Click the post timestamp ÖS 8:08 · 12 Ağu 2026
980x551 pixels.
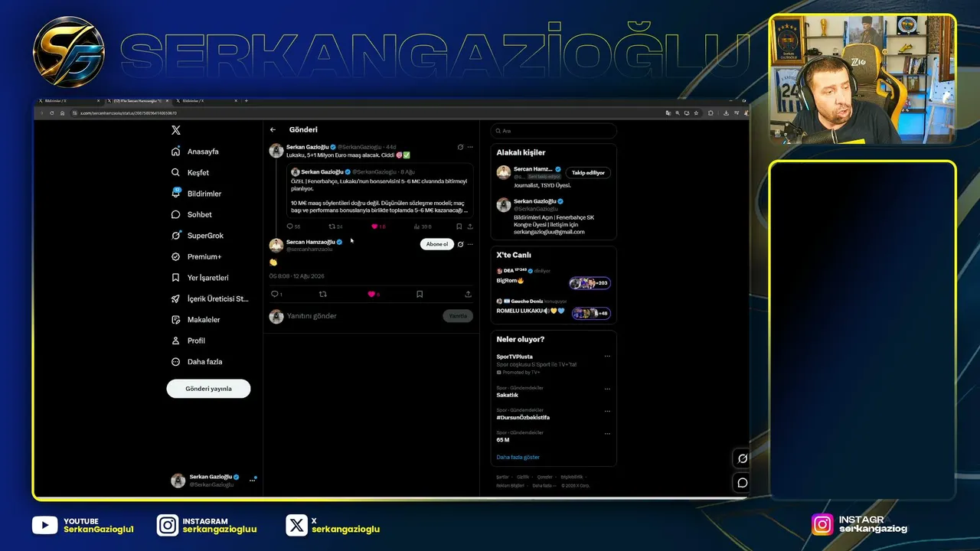click(x=297, y=276)
